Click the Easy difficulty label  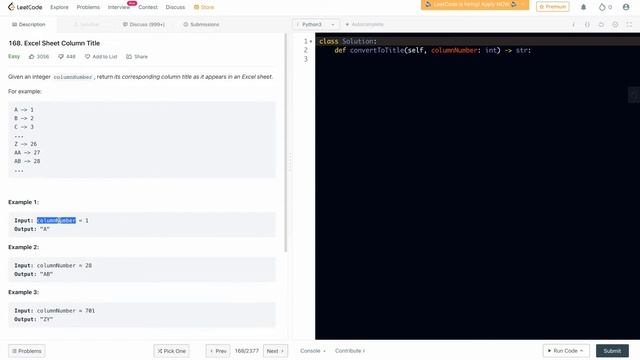coord(14,56)
